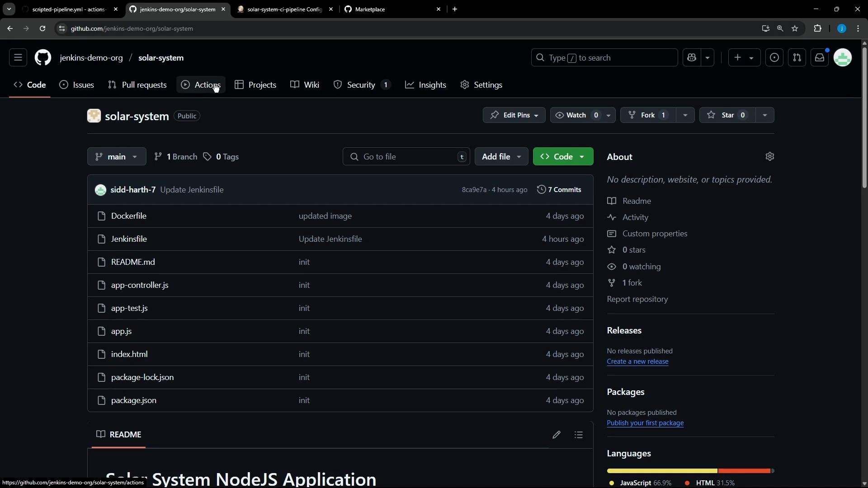Go back using the browser back arrow

(10, 28)
